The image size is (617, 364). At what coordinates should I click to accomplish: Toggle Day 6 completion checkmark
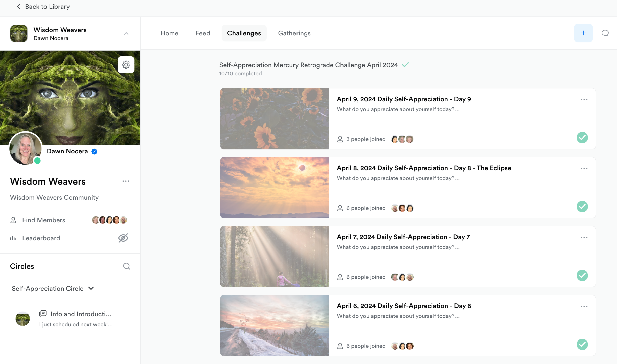(x=582, y=344)
